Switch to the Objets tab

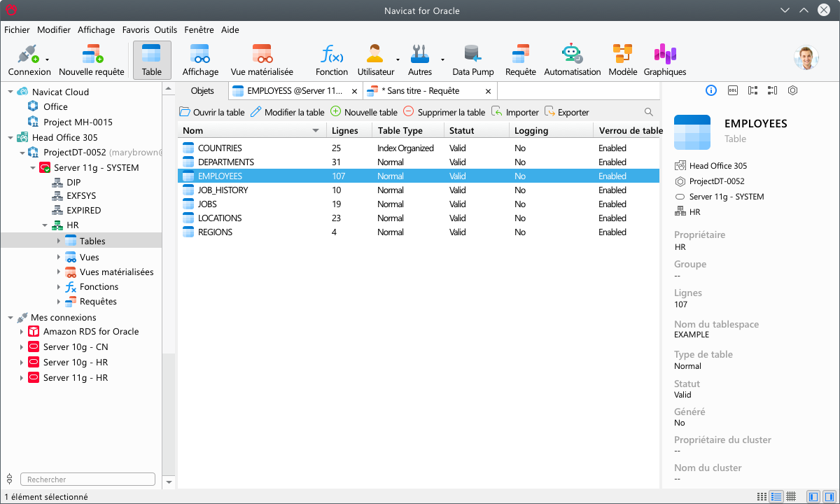coord(202,91)
